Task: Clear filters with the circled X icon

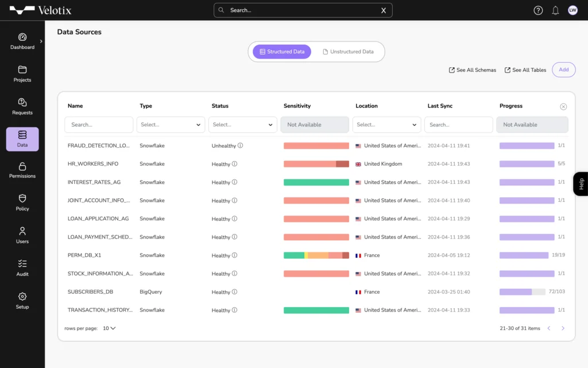Action: pyautogui.click(x=563, y=106)
